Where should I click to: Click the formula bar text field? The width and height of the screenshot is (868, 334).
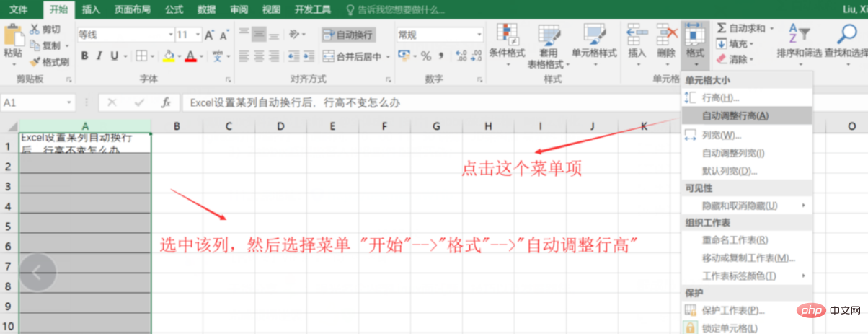click(x=523, y=102)
